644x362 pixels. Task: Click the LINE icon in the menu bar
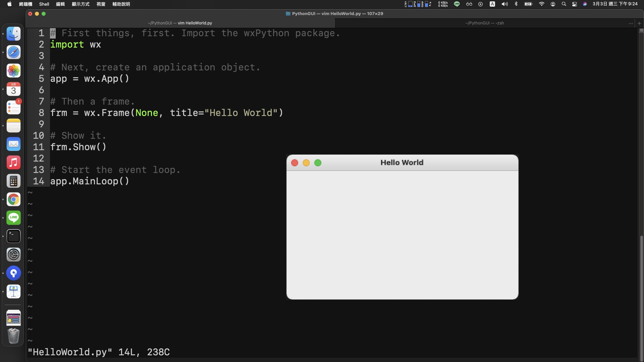(457, 4)
